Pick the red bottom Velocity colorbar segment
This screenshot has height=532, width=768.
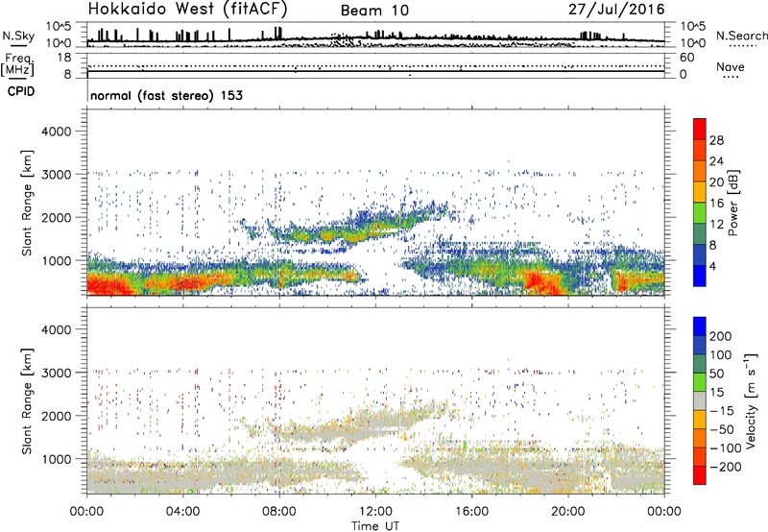pyautogui.click(x=700, y=475)
